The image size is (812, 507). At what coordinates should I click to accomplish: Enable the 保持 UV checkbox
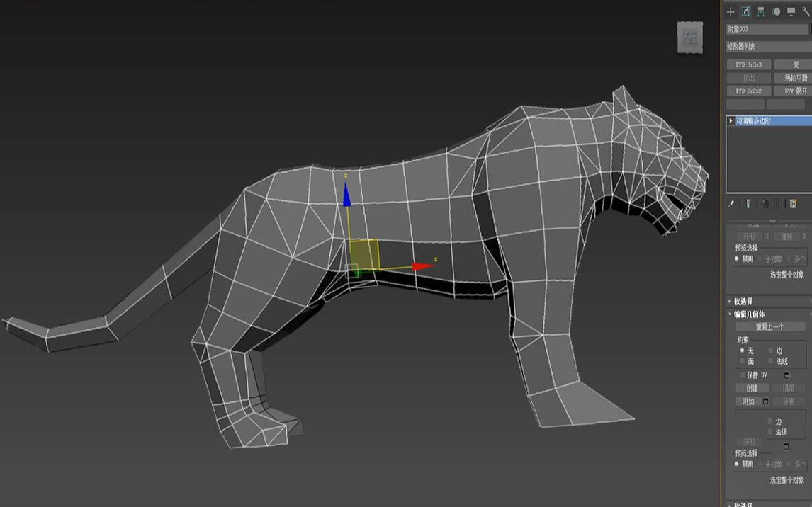(x=743, y=375)
